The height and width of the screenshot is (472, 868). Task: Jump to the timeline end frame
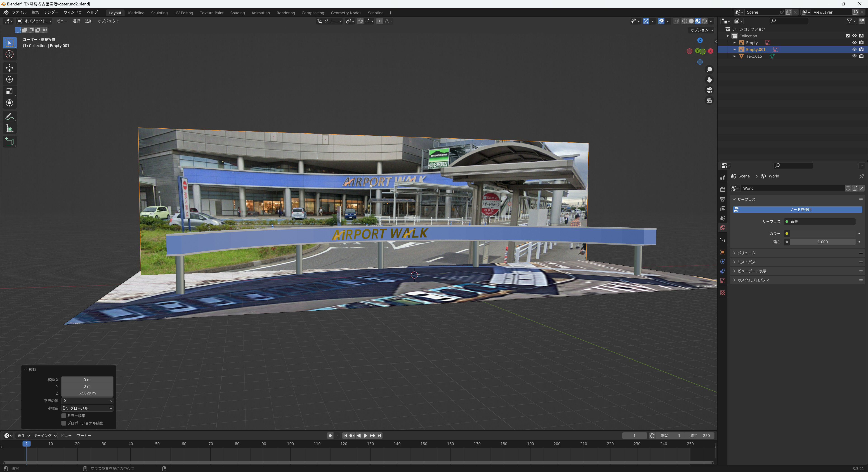380,436
